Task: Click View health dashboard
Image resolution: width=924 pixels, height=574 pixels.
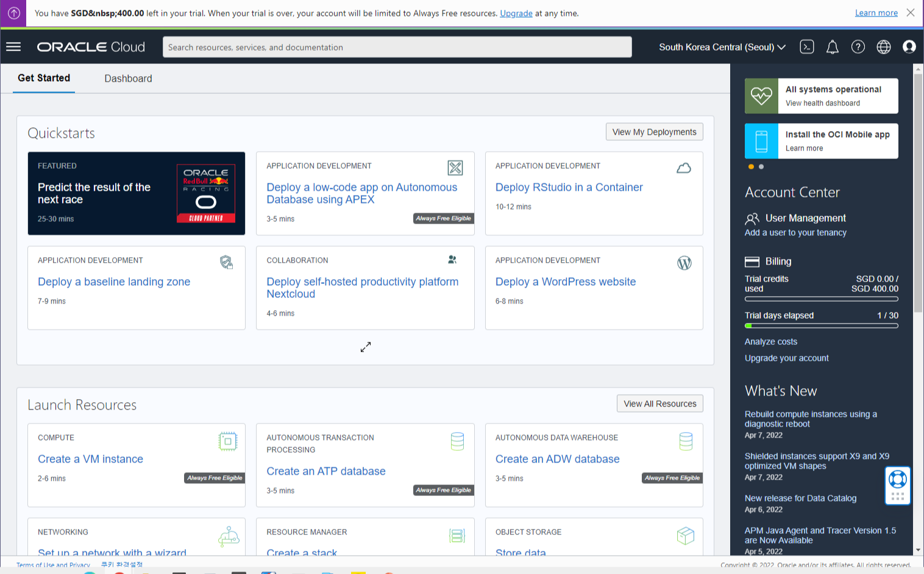Action: click(823, 103)
